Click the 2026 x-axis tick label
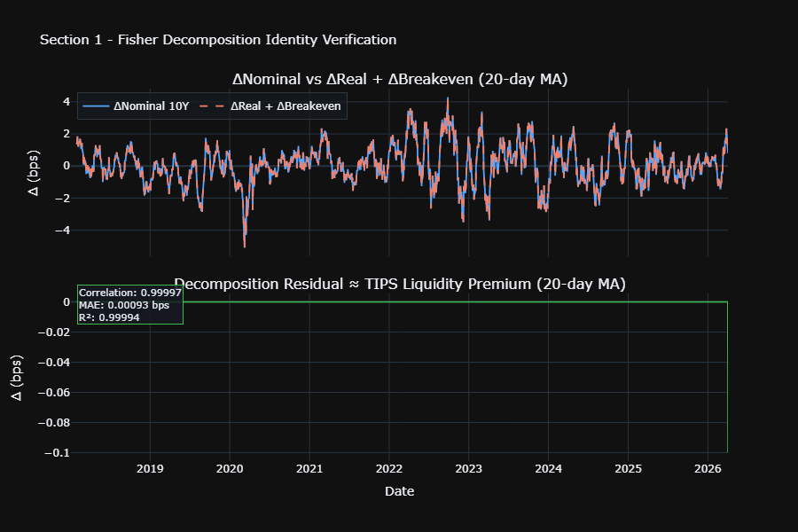This screenshot has height=532, width=798. 708,469
